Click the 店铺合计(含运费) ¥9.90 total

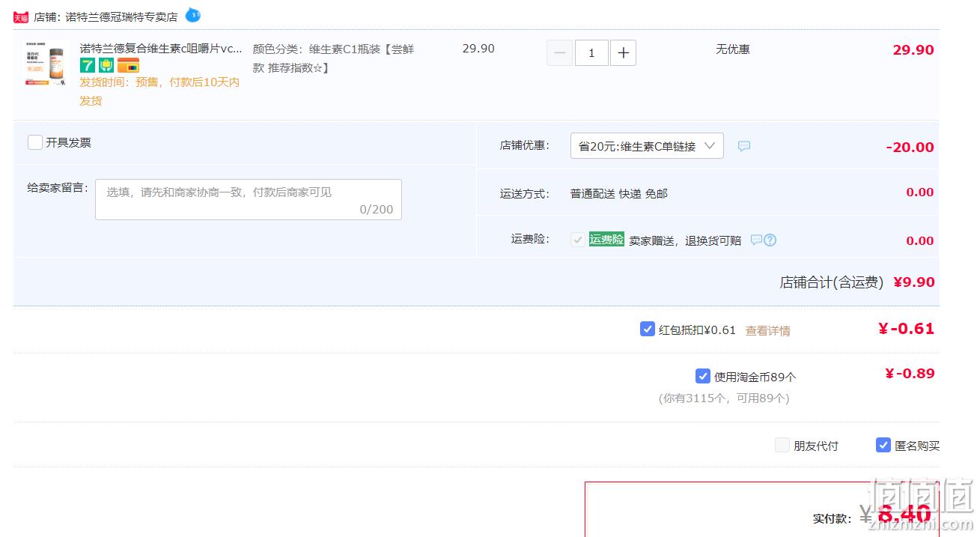(x=857, y=282)
